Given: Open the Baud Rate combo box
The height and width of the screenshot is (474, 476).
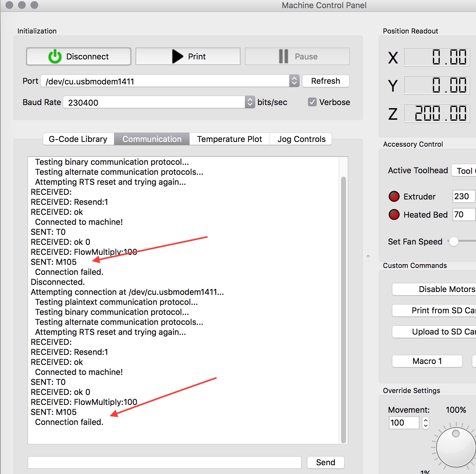Looking at the screenshot, I should [x=159, y=102].
